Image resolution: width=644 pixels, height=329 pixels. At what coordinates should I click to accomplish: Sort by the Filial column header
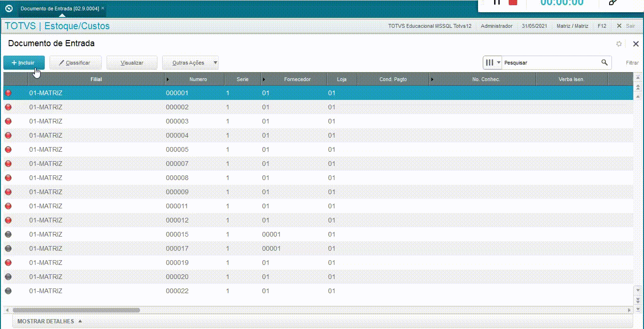pos(96,79)
